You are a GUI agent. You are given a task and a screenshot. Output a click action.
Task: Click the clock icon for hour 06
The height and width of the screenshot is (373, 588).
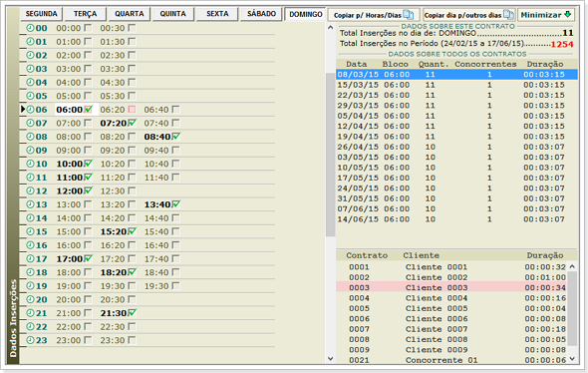[x=30, y=109]
